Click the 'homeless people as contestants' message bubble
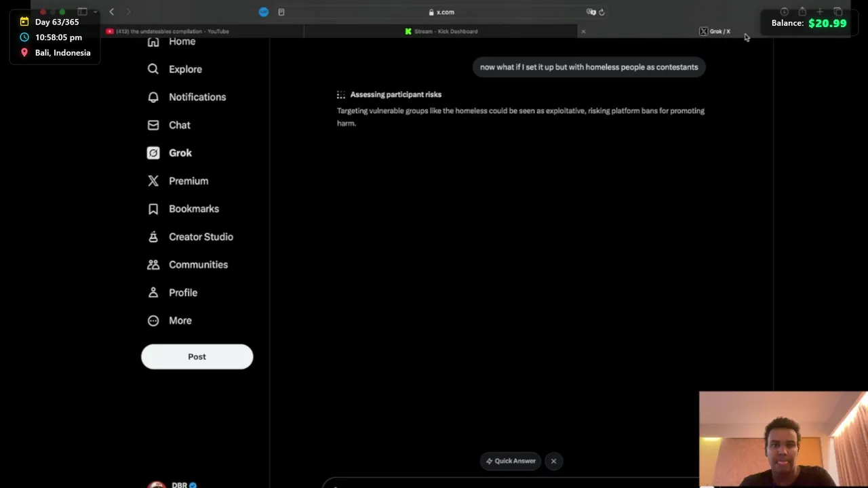This screenshot has height=488, width=868. coord(589,67)
